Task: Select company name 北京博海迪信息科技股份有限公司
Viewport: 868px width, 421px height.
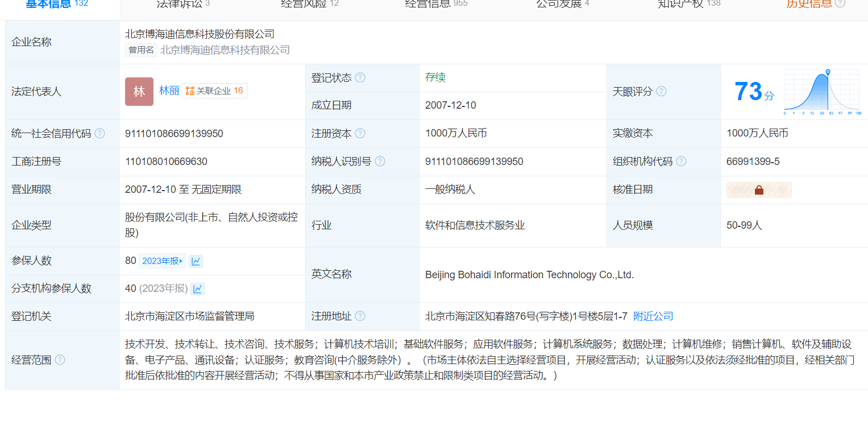Action: point(200,34)
